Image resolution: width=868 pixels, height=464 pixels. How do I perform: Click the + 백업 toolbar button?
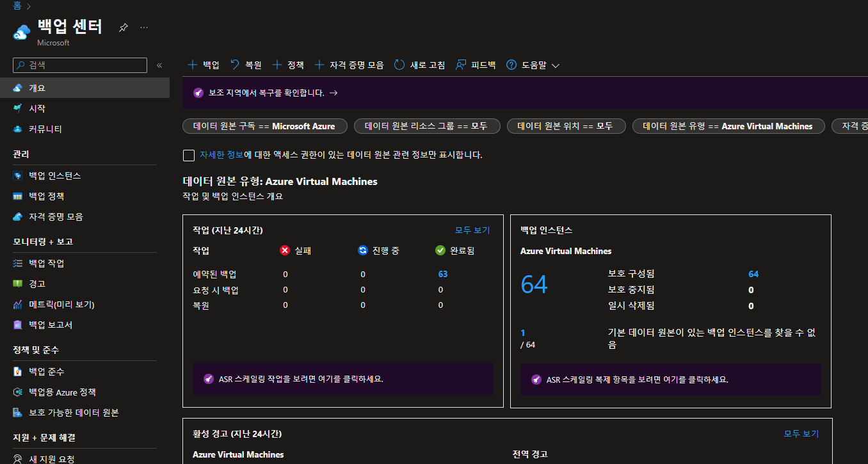click(203, 65)
